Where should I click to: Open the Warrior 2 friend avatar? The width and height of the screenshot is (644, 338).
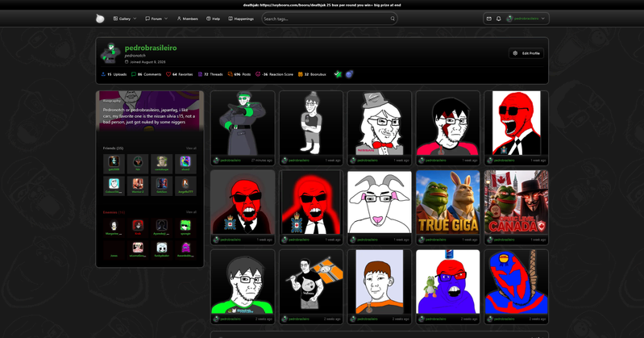[138, 184]
